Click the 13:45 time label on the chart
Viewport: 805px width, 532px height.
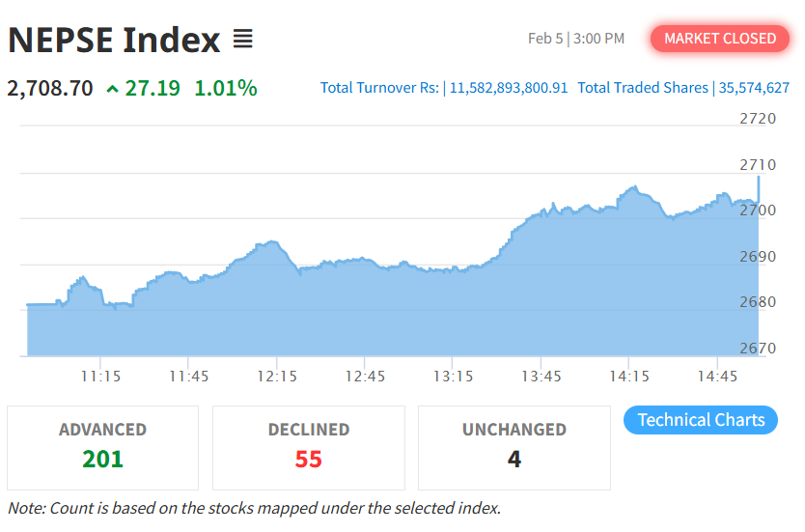coord(541,376)
